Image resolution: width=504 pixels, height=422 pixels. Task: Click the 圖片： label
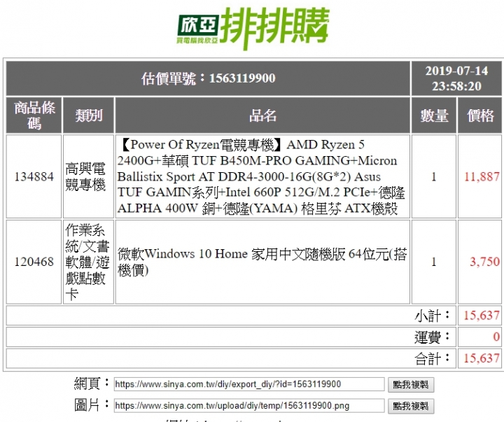point(92,405)
